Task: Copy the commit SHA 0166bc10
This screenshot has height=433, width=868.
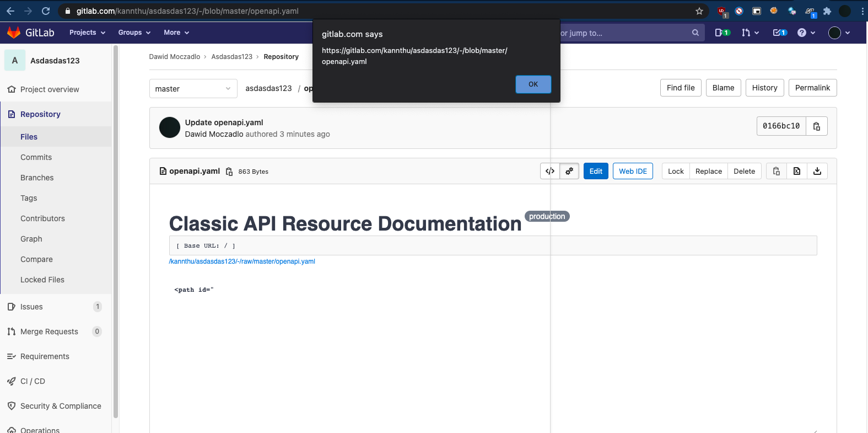Action: click(816, 126)
